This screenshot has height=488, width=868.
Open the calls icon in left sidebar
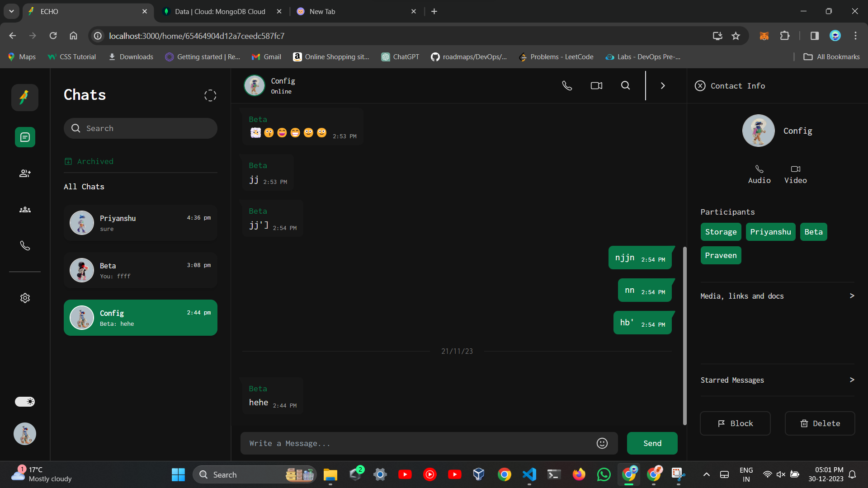click(x=25, y=246)
